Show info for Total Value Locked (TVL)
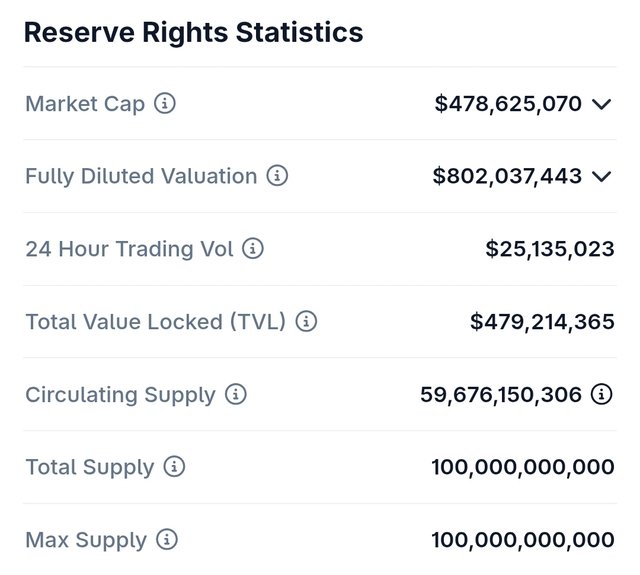The width and height of the screenshot is (640, 575). pyautogui.click(x=306, y=322)
